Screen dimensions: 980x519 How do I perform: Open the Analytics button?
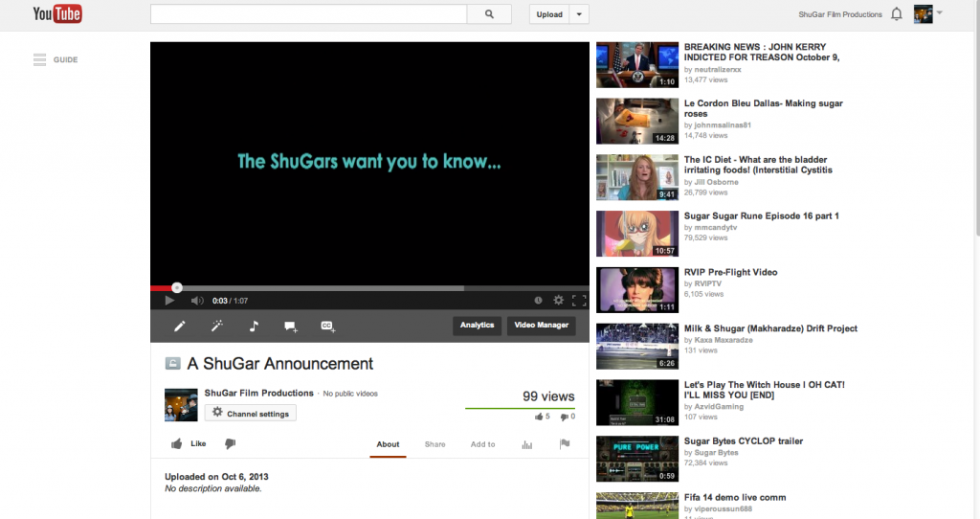tap(477, 326)
